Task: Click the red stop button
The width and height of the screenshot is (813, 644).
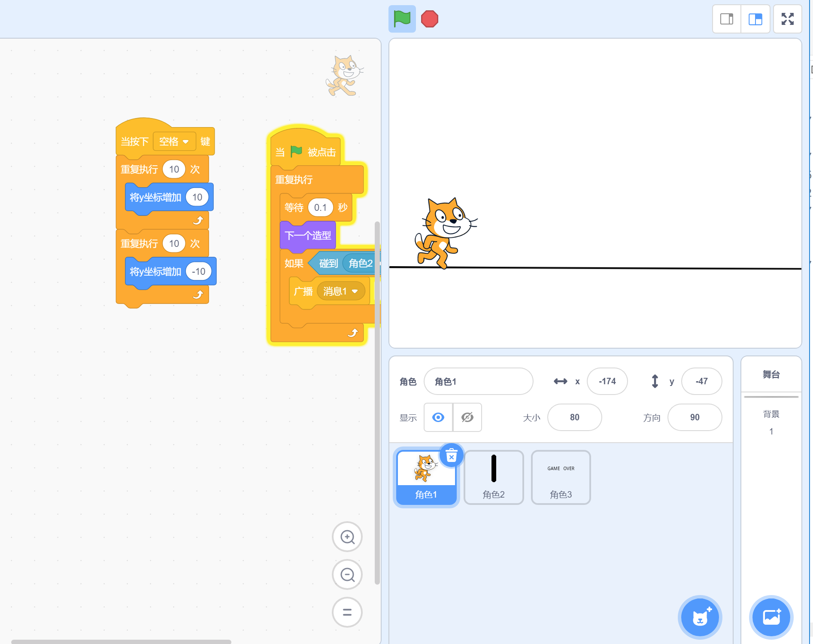Action: pyautogui.click(x=430, y=19)
